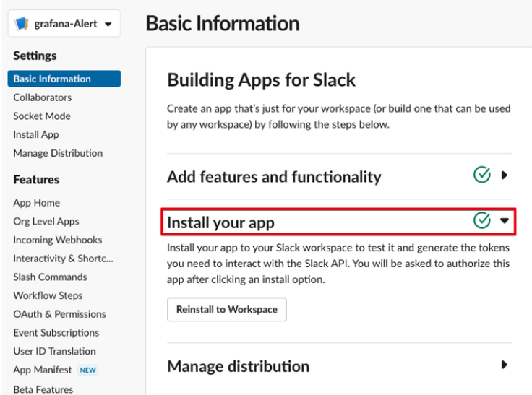Screen dimensions: 532x395
Task: Open the App Home feature page
Action: coord(37,203)
